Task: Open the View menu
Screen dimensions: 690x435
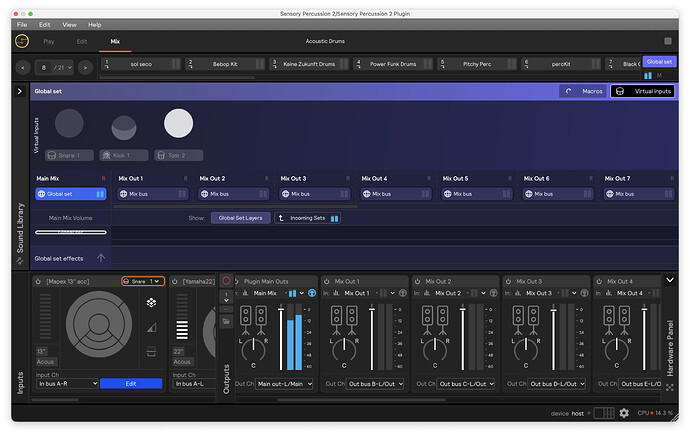Action: click(x=69, y=24)
